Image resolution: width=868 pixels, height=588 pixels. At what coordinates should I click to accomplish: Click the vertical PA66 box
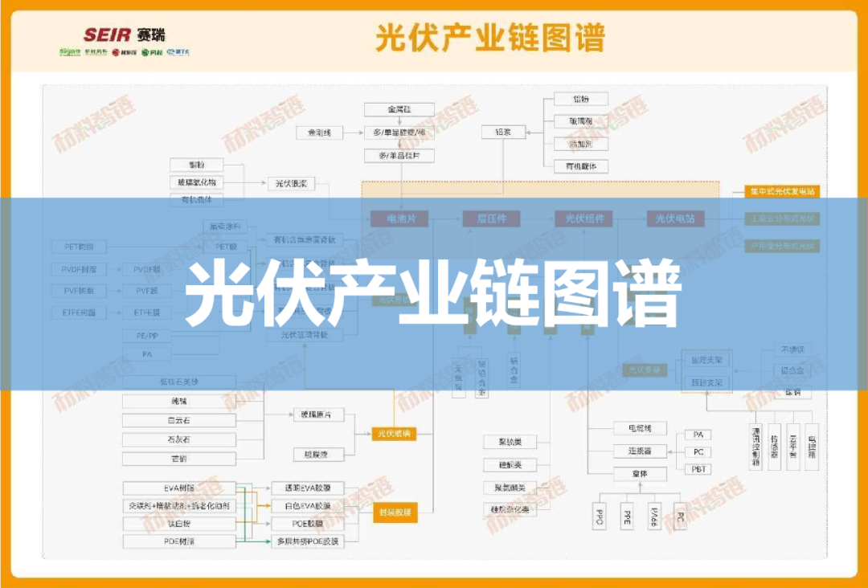click(x=653, y=517)
